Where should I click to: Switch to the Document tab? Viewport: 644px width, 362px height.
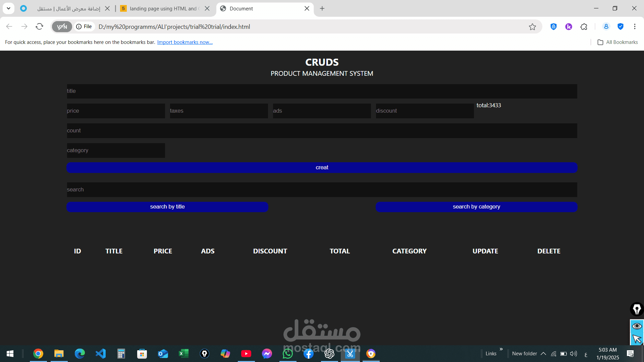(255, 8)
